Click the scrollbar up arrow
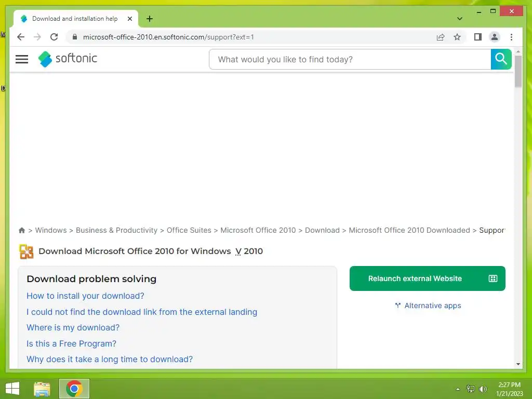Screen dimensions: 532x399 518,51
